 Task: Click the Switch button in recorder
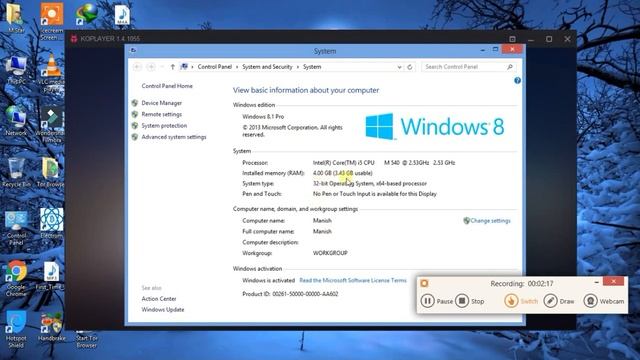click(x=521, y=301)
